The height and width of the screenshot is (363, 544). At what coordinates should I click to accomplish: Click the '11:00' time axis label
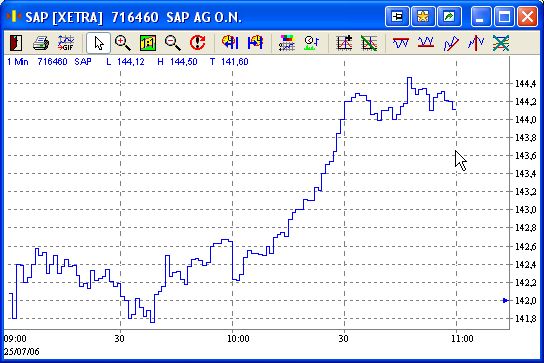462,338
